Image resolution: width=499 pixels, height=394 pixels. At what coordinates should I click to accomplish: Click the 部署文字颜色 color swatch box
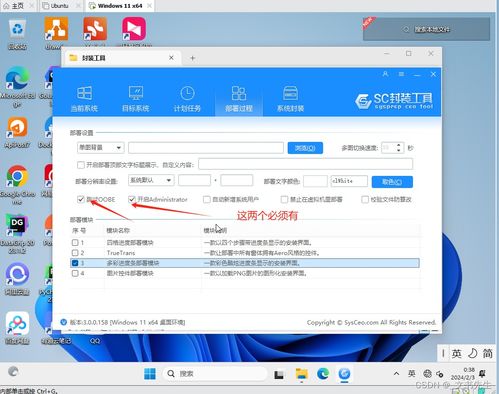(x=315, y=181)
